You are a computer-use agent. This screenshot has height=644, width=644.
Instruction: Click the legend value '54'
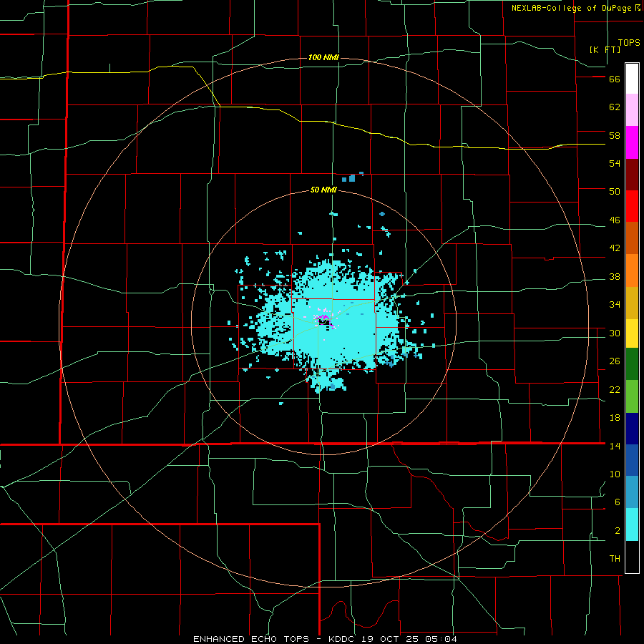point(615,163)
